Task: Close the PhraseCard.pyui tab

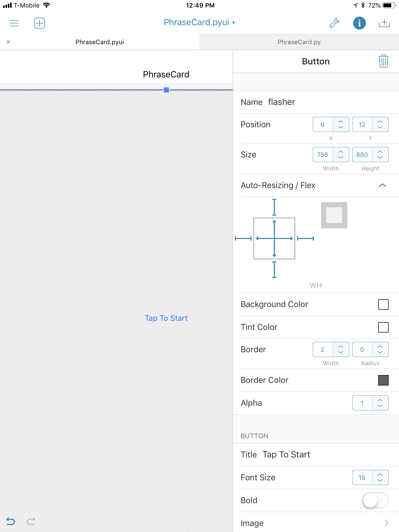Action: [8, 42]
